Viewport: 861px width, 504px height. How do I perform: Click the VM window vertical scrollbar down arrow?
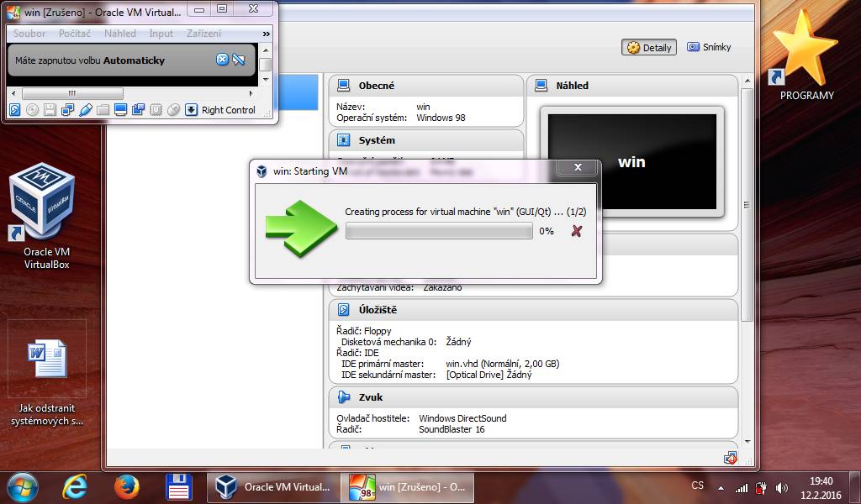click(x=266, y=79)
